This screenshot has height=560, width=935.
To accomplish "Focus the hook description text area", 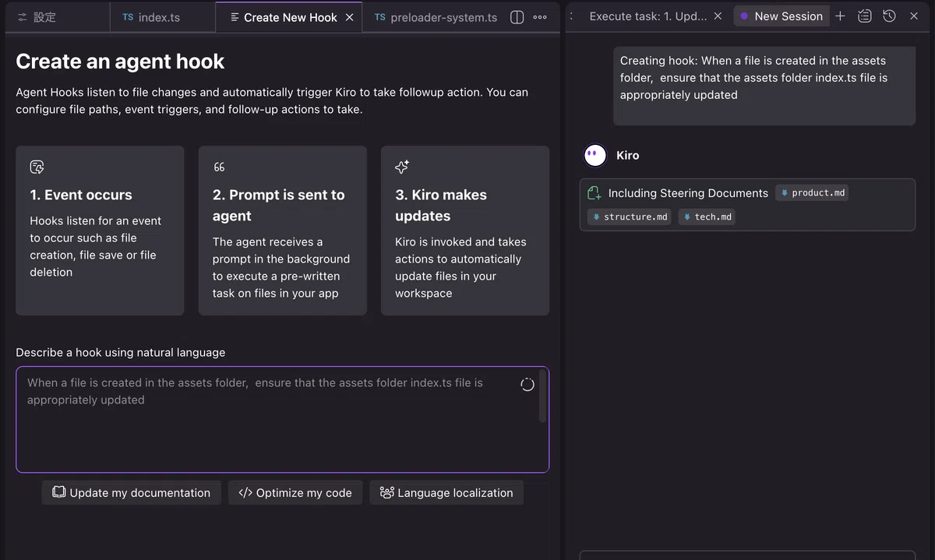I will (x=282, y=420).
